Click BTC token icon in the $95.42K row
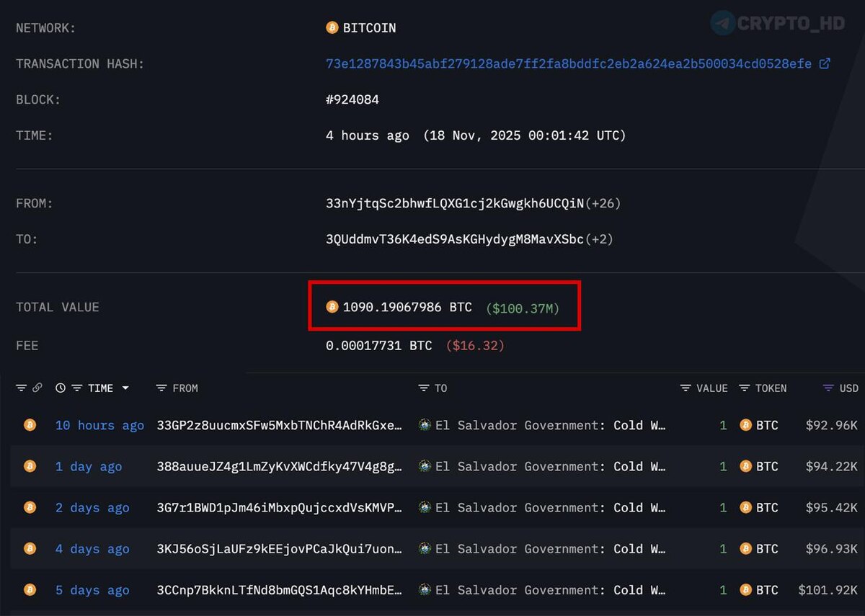Screen dimensions: 865x616 coord(745,507)
